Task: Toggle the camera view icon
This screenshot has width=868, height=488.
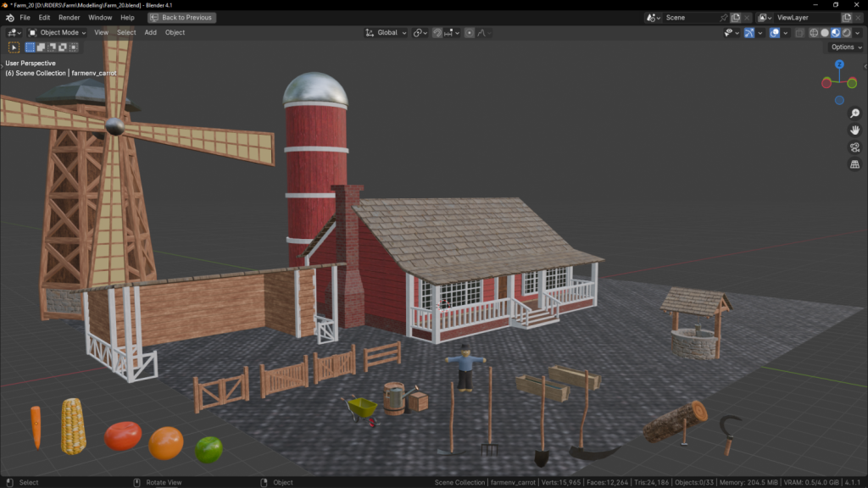Action: click(x=854, y=147)
